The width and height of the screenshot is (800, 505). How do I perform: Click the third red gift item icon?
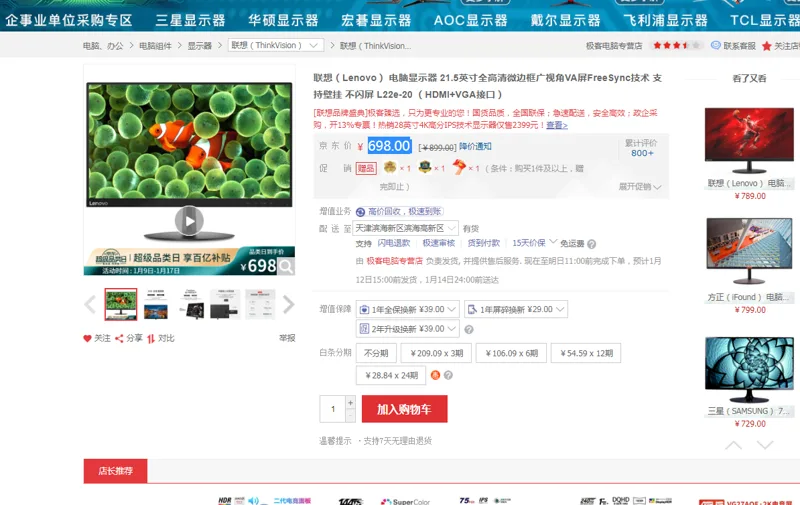(x=459, y=167)
